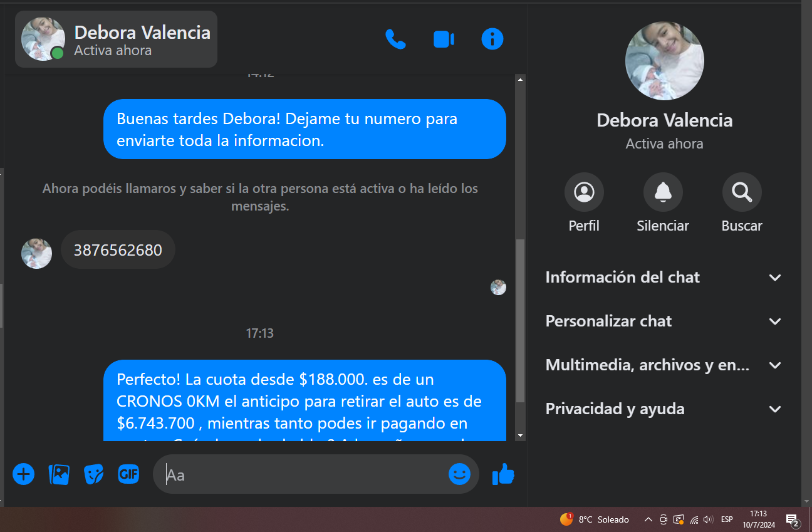
Task: Expand Información del chat section
Action: [664, 277]
